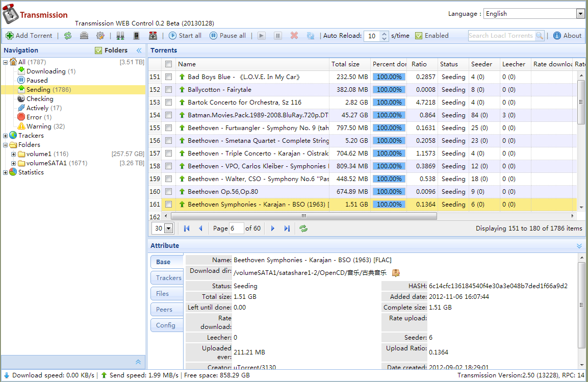The width and height of the screenshot is (588, 382).
Task: Toggle the Auto Reload Enabled checkbox
Action: [x=419, y=36]
